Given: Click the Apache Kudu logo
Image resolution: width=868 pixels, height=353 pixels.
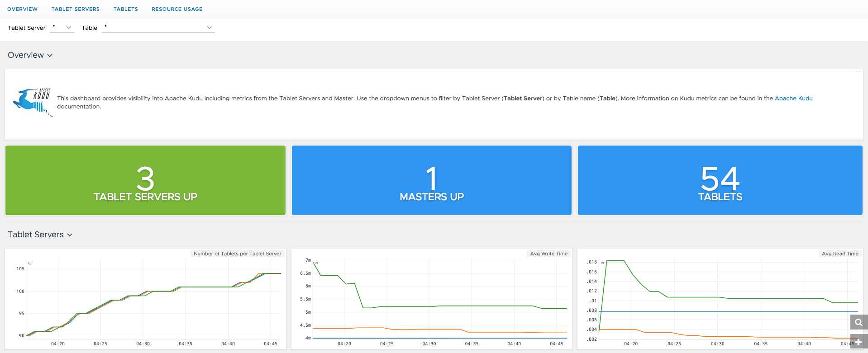Looking at the screenshot, I should tap(33, 102).
